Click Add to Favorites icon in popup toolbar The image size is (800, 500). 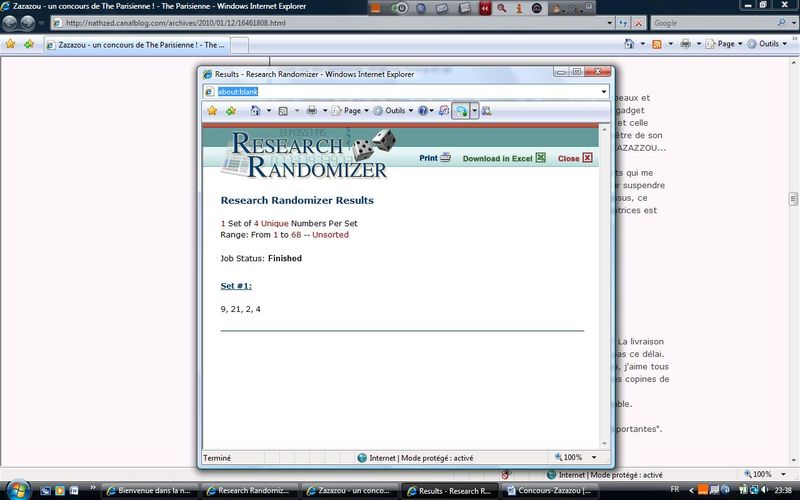pyautogui.click(x=230, y=111)
